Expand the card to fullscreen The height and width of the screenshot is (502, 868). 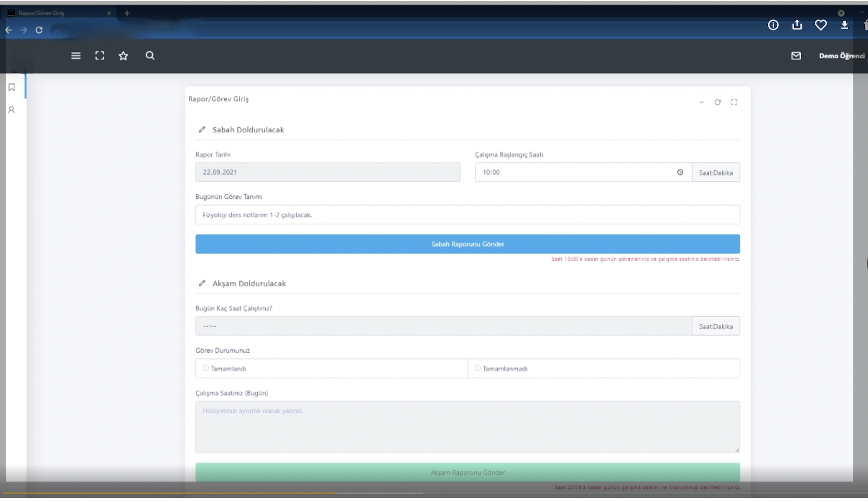pyautogui.click(x=734, y=102)
